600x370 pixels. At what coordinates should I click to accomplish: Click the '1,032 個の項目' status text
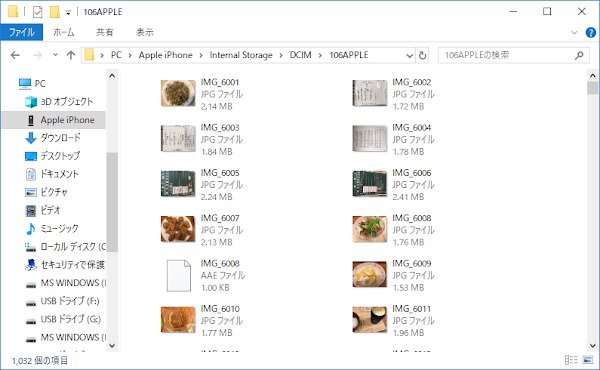point(39,360)
